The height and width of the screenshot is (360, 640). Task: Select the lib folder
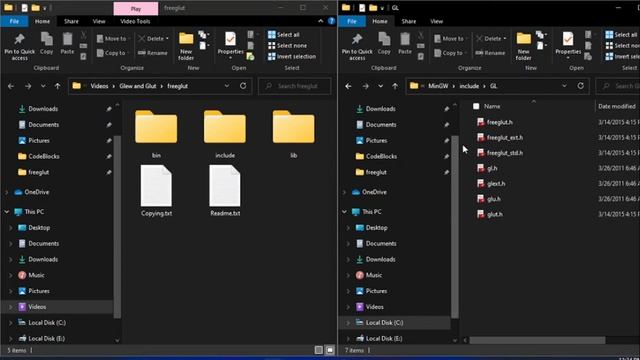(293, 133)
